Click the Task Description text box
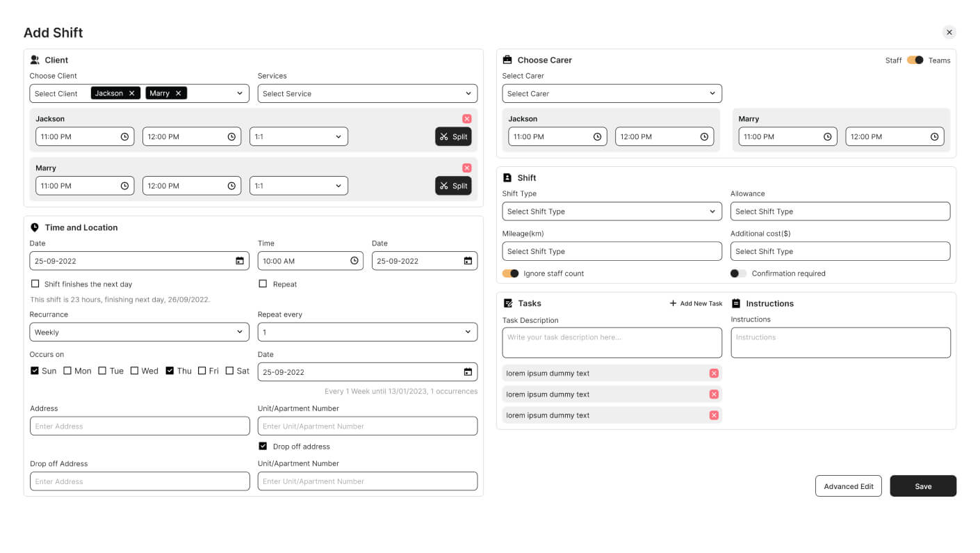The height and width of the screenshot is (553, 980). 612,343
